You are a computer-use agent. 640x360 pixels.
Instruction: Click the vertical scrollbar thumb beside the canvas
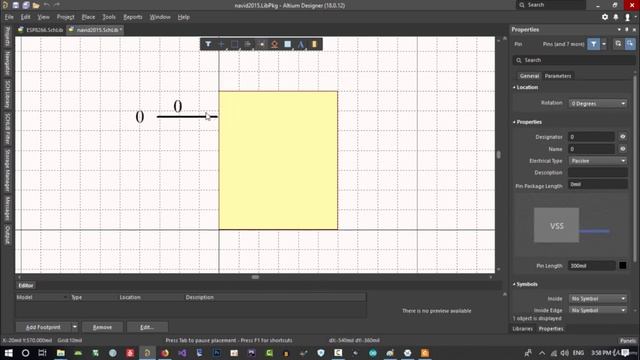[498, 155]
